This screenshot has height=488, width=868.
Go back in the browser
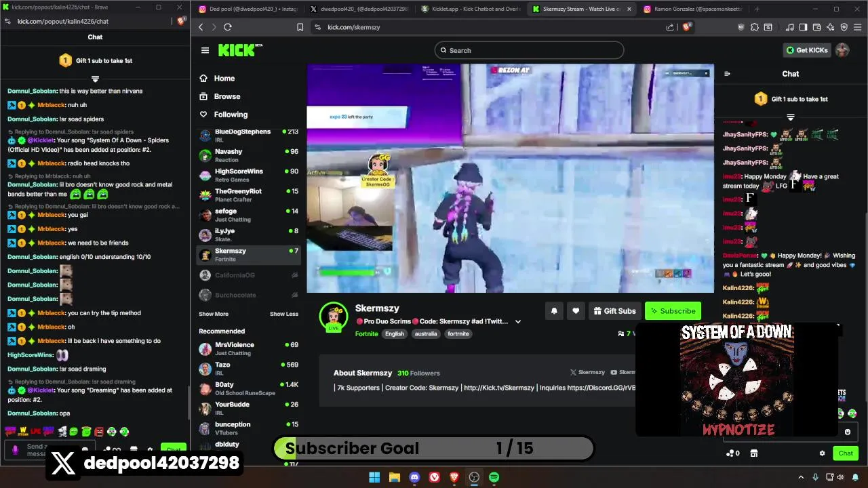click(x=201, y=27)
